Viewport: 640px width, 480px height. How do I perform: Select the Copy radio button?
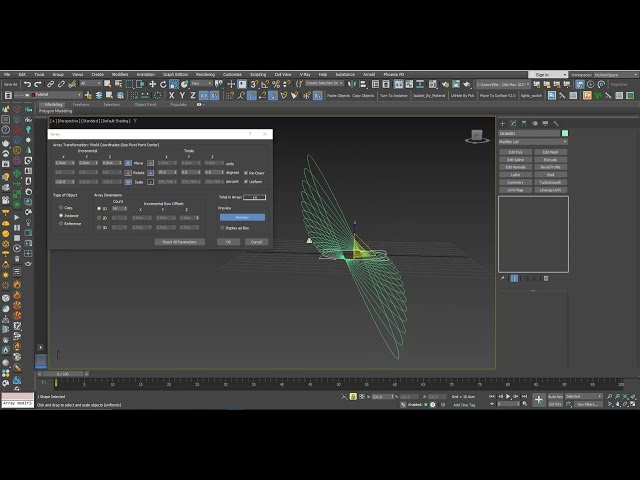(61, 208)
